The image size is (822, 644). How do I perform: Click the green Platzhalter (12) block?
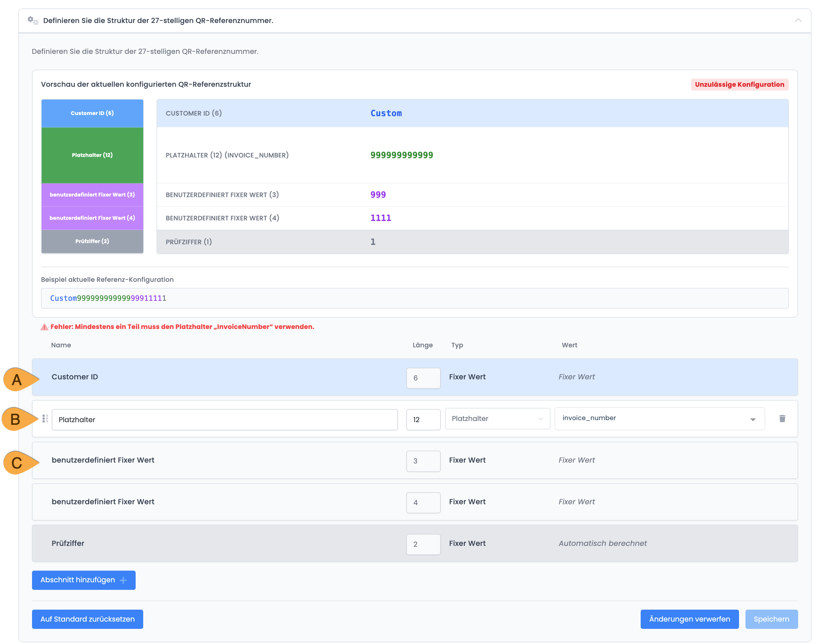pos(92,155)
